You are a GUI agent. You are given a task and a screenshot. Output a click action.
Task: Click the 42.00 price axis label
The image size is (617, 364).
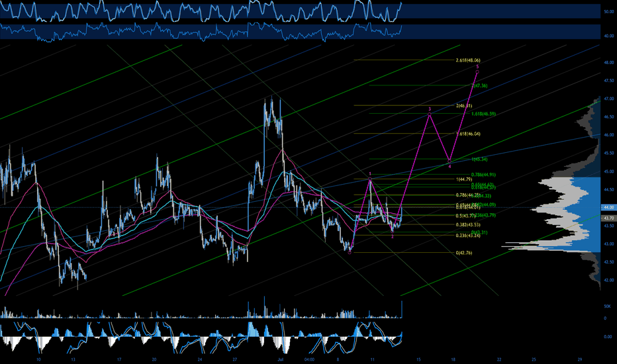pyautogui.click(x=609, y=280)
